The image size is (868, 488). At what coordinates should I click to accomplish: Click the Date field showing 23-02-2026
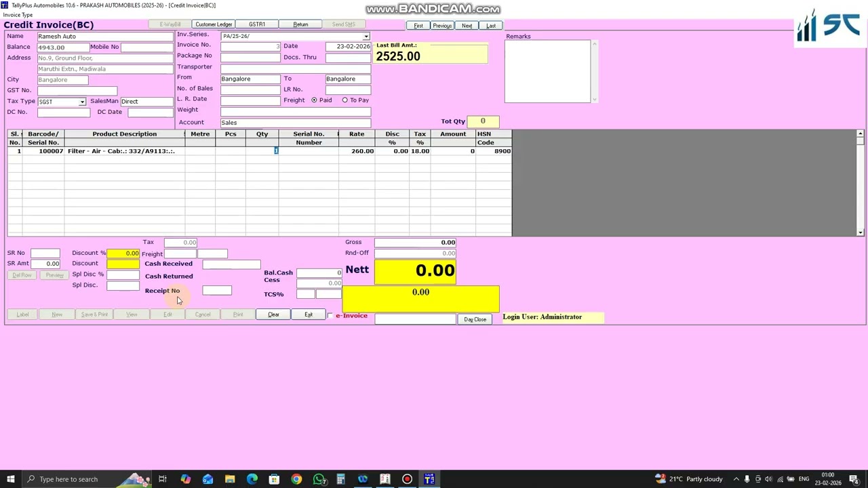coord(348,47)
